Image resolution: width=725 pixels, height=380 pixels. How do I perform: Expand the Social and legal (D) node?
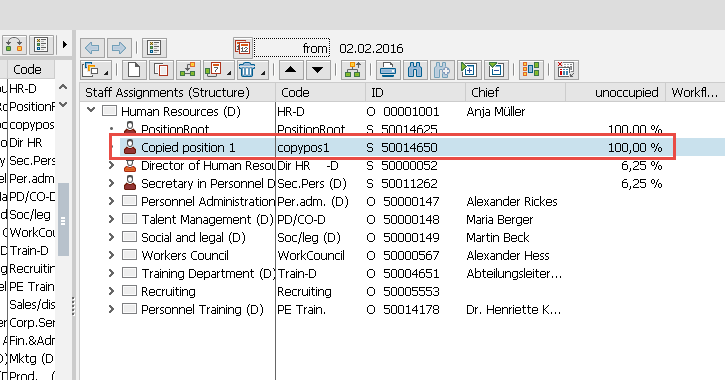click(x=111, y=237)
